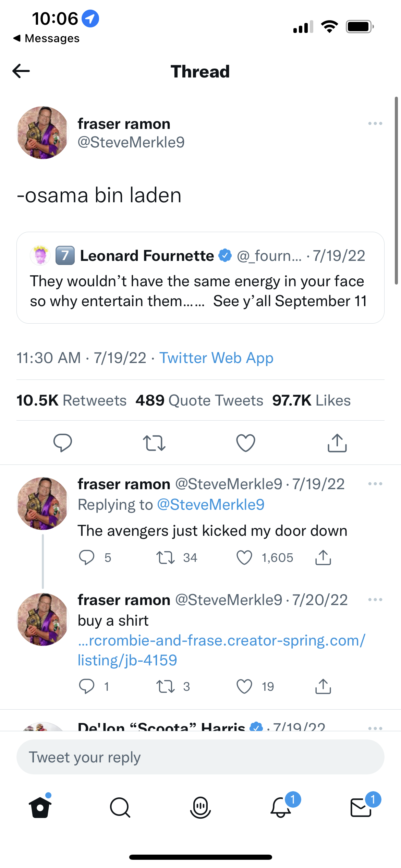Open options for the avengers reply
Screen dimensions: 401x868
tap(375, 484)
